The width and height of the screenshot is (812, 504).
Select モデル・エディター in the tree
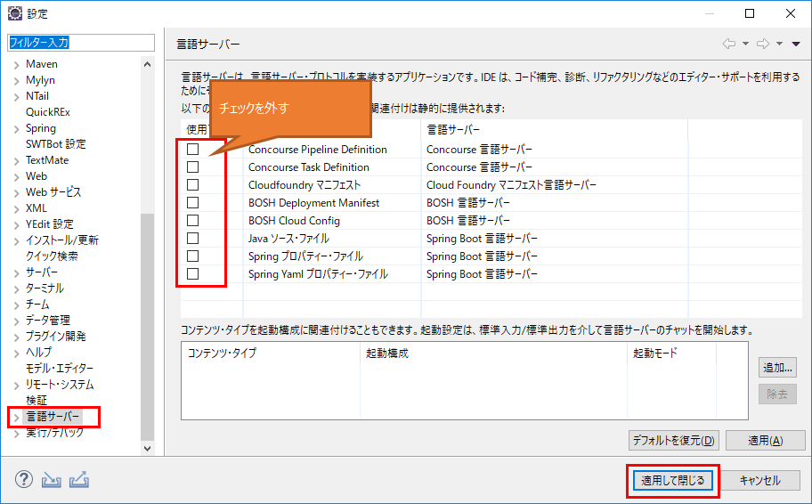60,369
